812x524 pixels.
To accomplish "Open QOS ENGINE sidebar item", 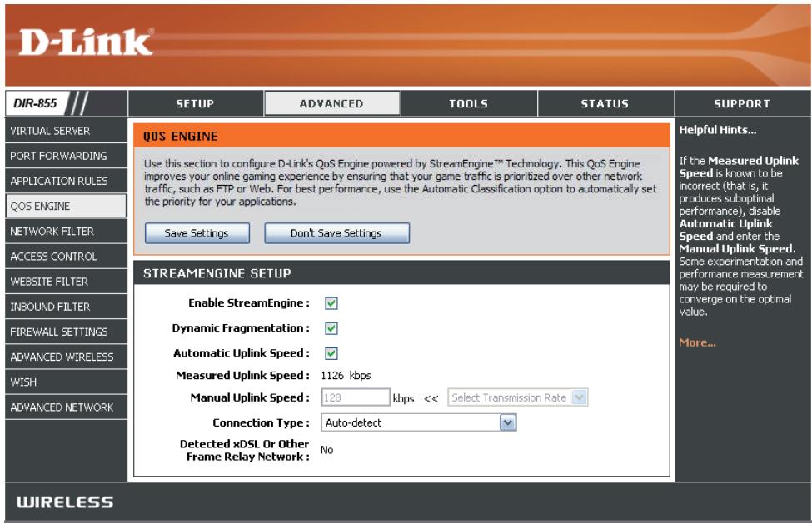I will point(66,206).
